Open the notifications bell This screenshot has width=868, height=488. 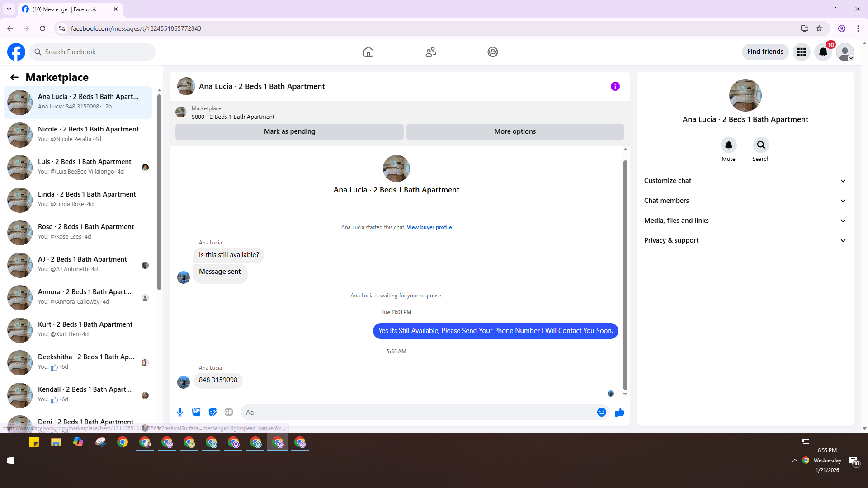tap(823, 52)
